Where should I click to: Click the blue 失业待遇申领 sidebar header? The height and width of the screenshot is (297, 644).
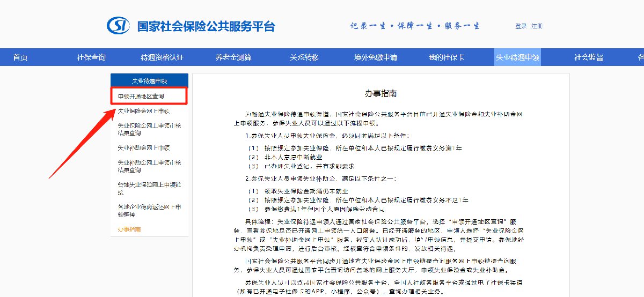click(x=150, y=81)
